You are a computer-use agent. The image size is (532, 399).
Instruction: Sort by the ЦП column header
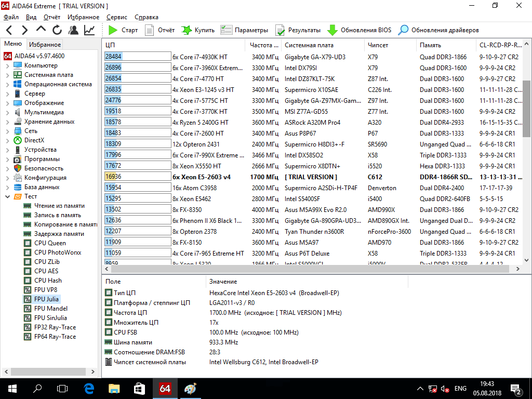click(x=174, y=45)
